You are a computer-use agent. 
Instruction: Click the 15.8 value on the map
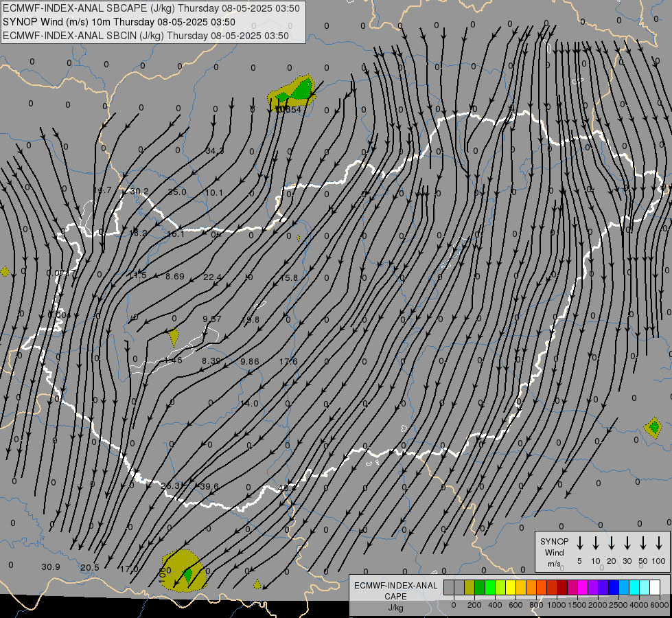tap(288, 278)
